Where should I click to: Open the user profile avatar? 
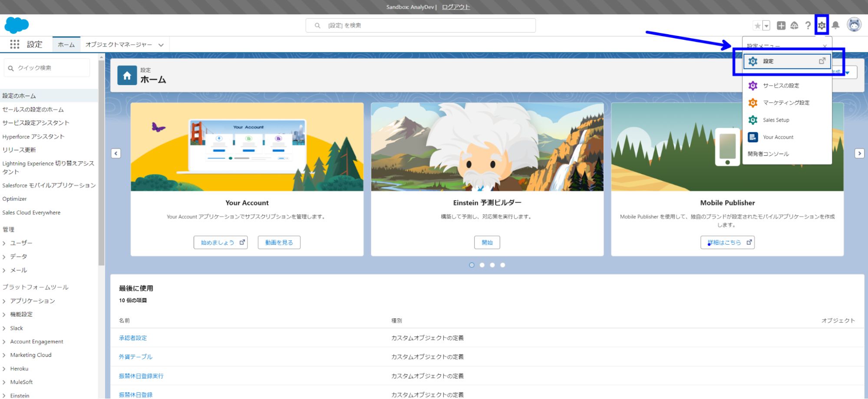(x=854, y=25)
